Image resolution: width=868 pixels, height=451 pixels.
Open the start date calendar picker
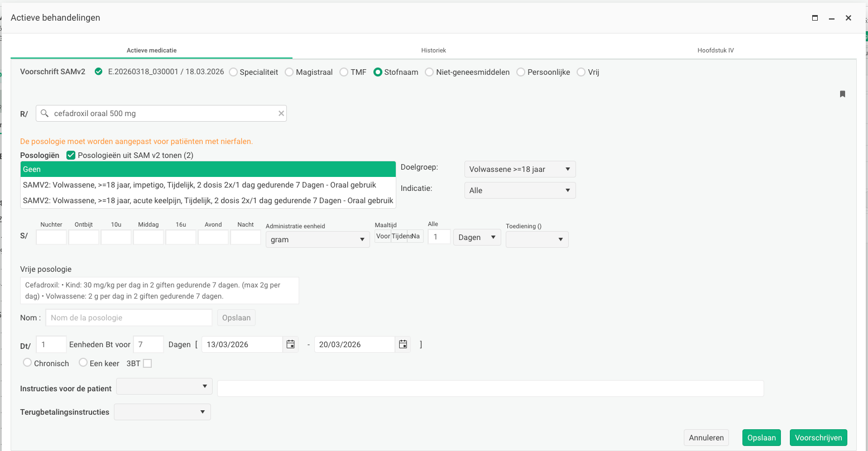(290, 344)
